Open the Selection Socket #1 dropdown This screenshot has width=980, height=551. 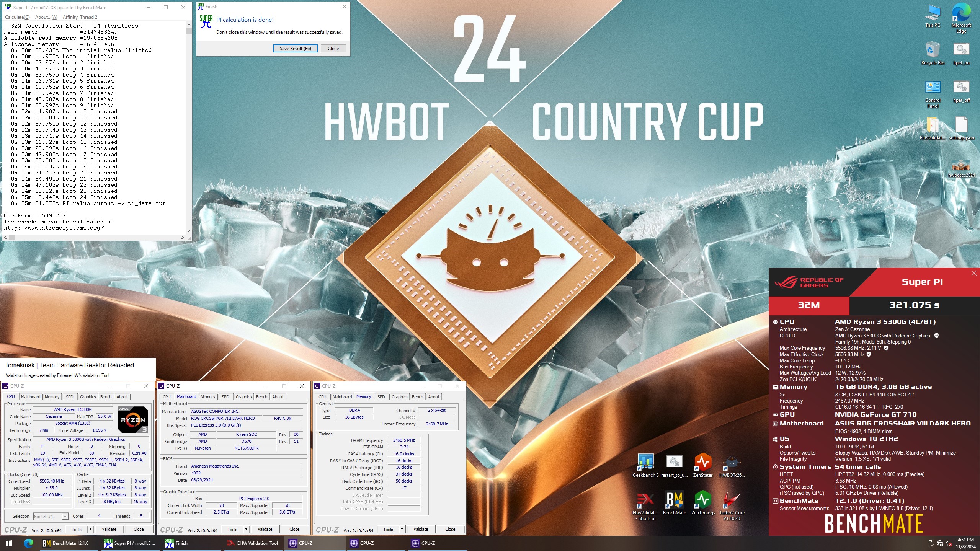pos(51,516)
